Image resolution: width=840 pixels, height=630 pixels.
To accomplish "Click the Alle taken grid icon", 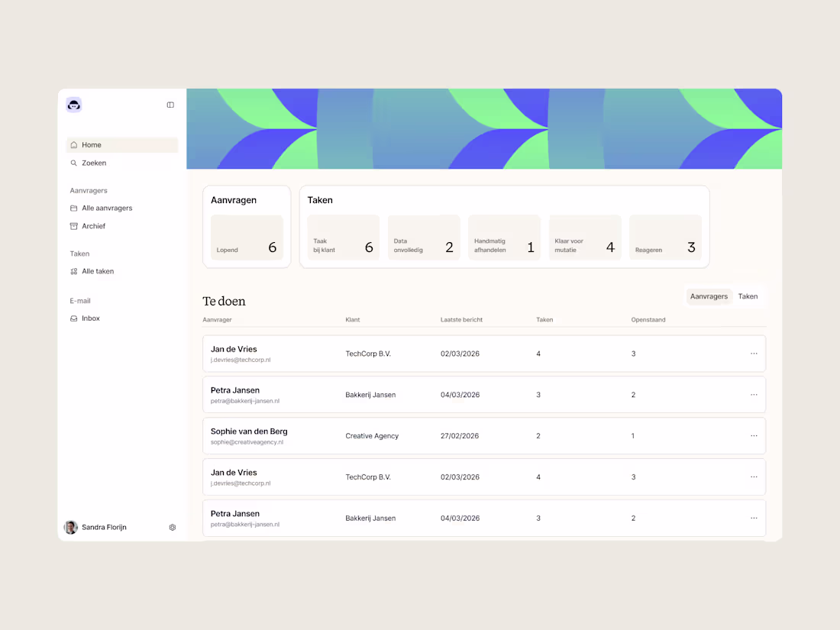I will pos(74,271).
